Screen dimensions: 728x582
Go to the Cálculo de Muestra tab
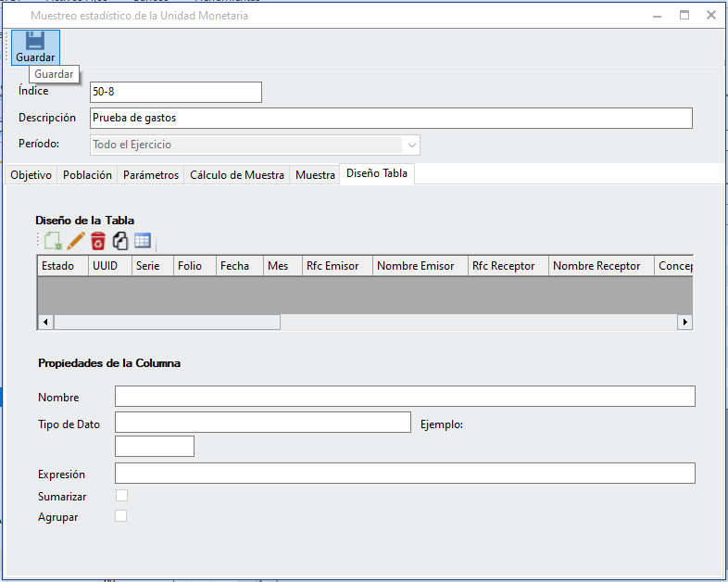click(x=237, y=175)
